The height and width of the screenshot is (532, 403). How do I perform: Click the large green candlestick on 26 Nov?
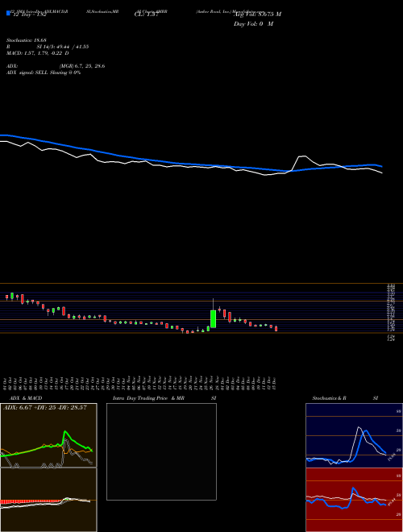(x=213, y=318)
